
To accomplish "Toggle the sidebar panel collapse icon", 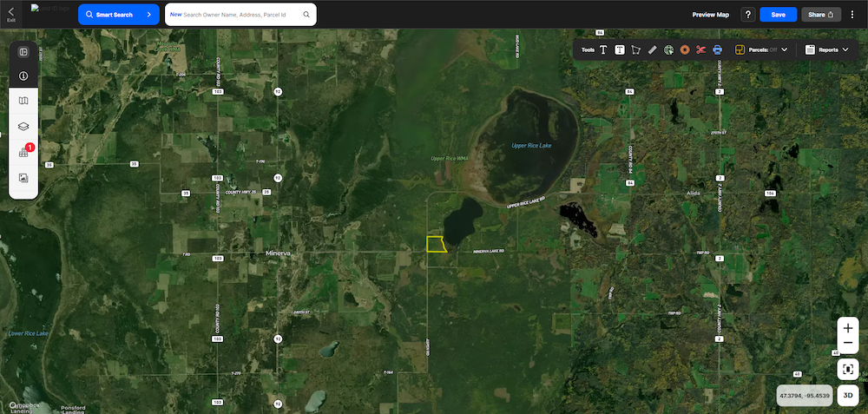I will 23,52.
